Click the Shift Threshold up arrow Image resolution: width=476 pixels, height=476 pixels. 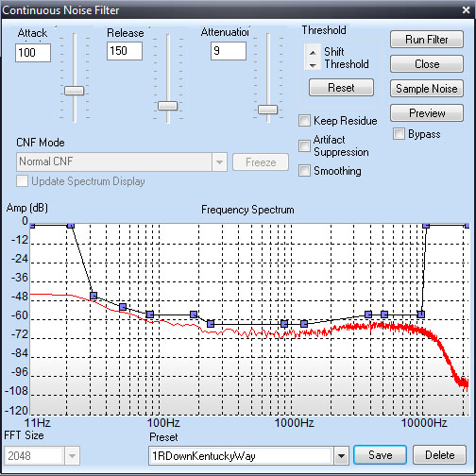click(313, 53)
